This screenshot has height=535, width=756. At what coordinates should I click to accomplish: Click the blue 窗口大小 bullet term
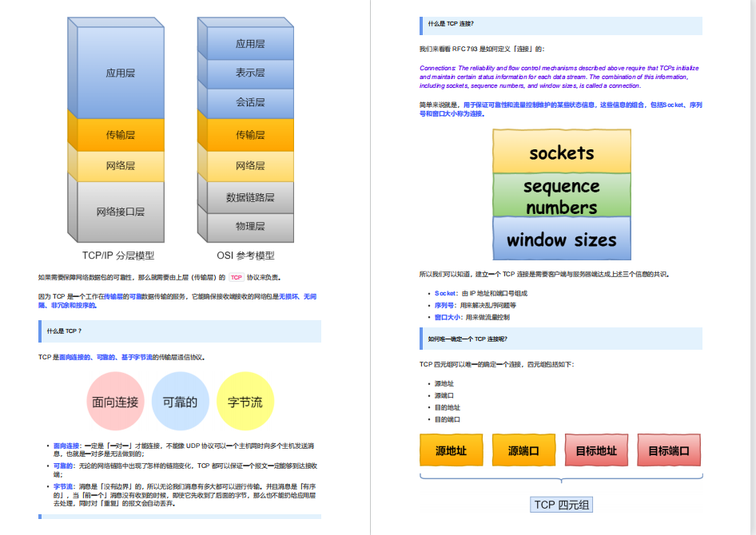click(x=448, y=317)
